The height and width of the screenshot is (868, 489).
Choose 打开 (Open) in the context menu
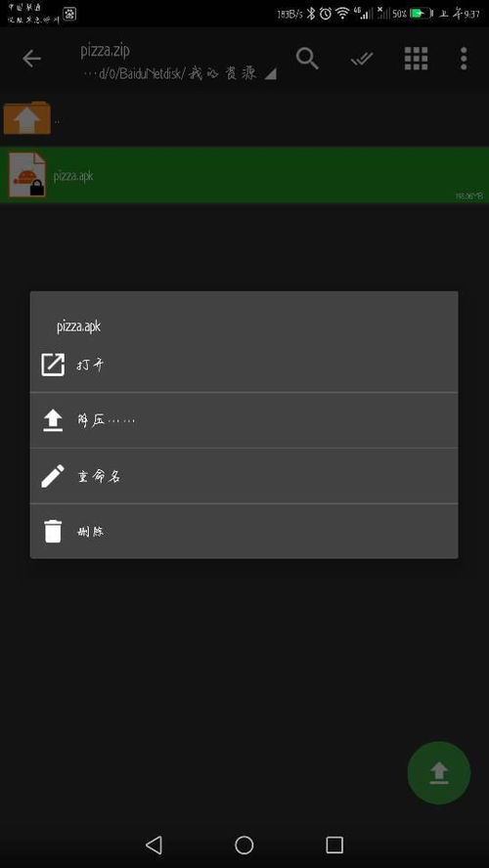(x=244, y=365)
